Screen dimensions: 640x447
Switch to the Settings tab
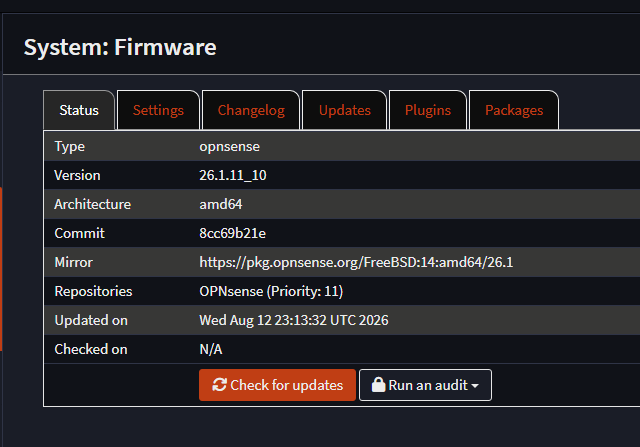click(158, 110)
